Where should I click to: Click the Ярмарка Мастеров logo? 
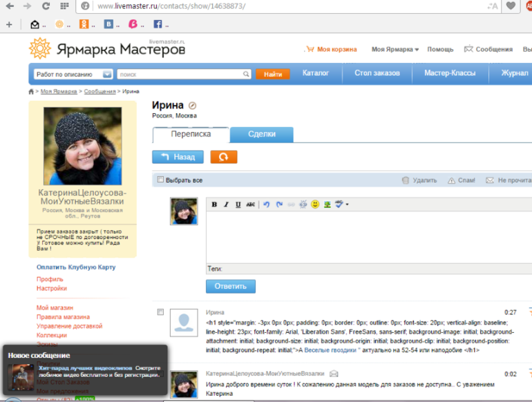click(107, 48)
